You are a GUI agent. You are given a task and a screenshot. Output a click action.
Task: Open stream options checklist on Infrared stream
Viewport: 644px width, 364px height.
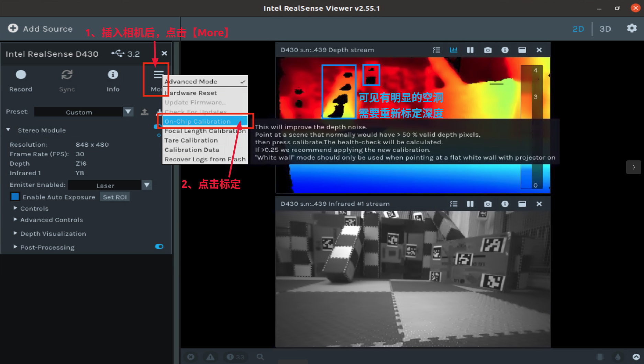453,204
